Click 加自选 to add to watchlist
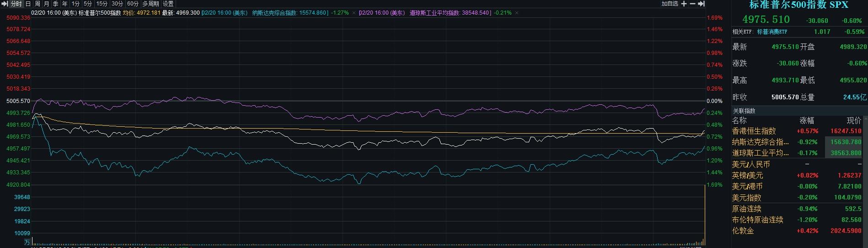The image size is (868, 248). click(670, 4)
